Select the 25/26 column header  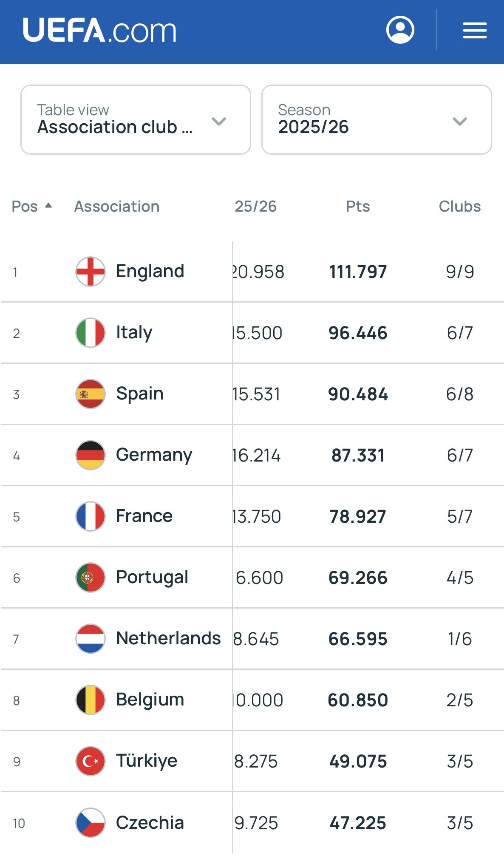coord(255,207)
